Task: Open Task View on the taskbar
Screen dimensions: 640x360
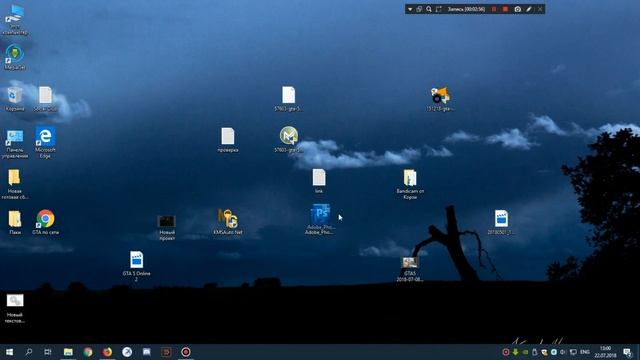Action: point(48,352)
